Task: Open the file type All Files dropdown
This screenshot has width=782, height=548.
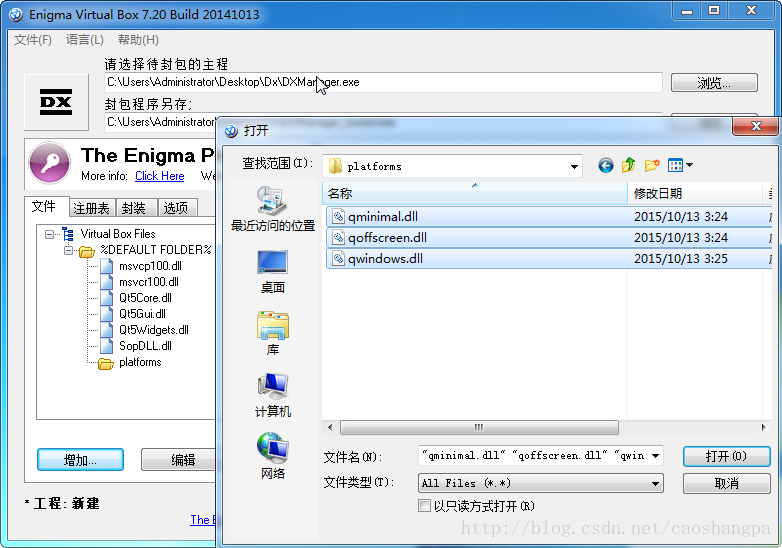Action: (x=655, y=483)
